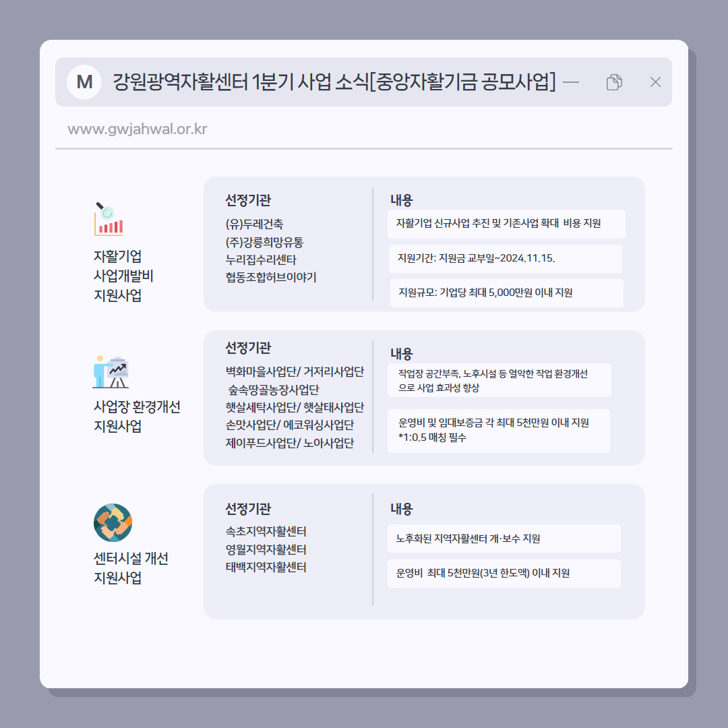Click 내용 heading above 작업장 공간부족
Screen dimensions: 728x728
point(401,354)
